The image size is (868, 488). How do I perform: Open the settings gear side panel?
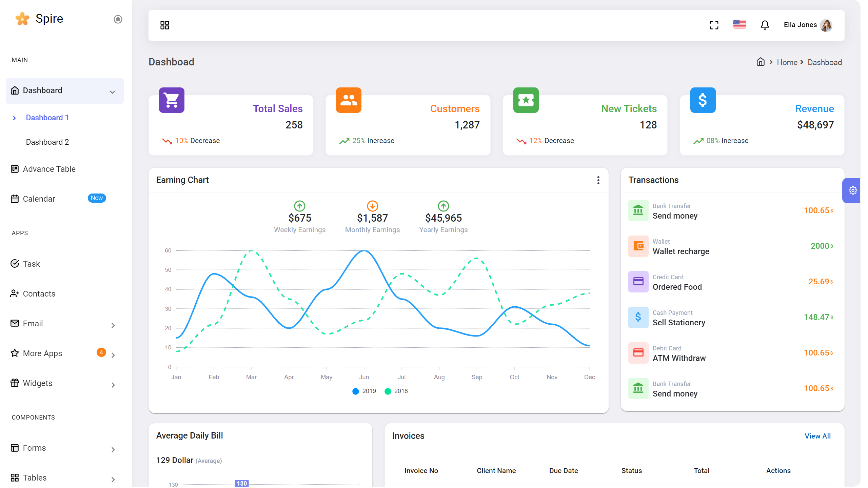[852, 190]
